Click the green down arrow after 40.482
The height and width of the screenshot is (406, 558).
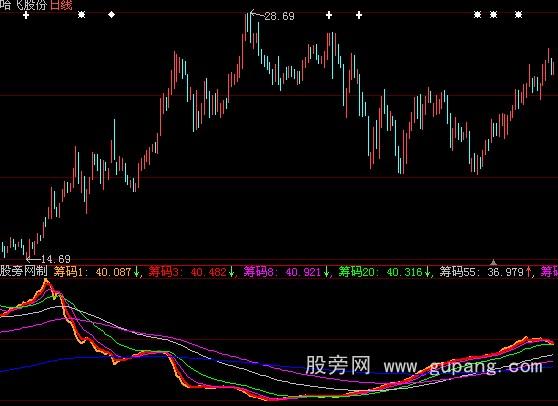click(x=231, y=272)
